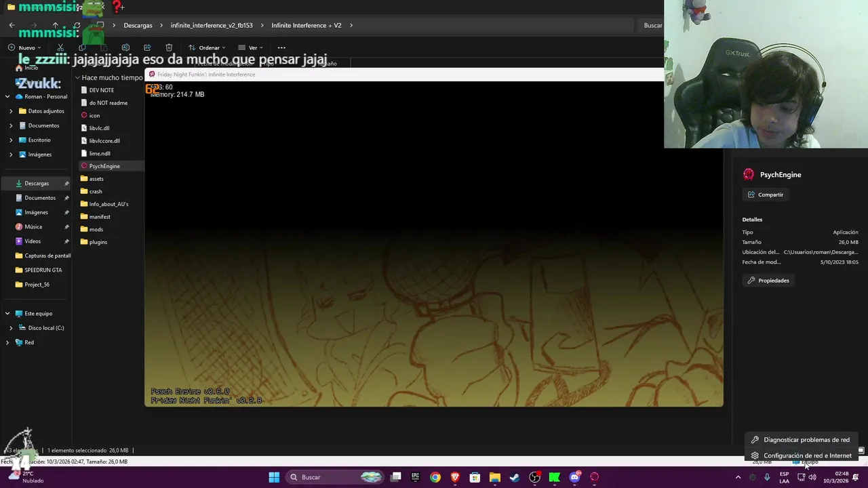868x488 pixels.
Task: Click Compartir in details pane
Action: (x=766, y=195)
